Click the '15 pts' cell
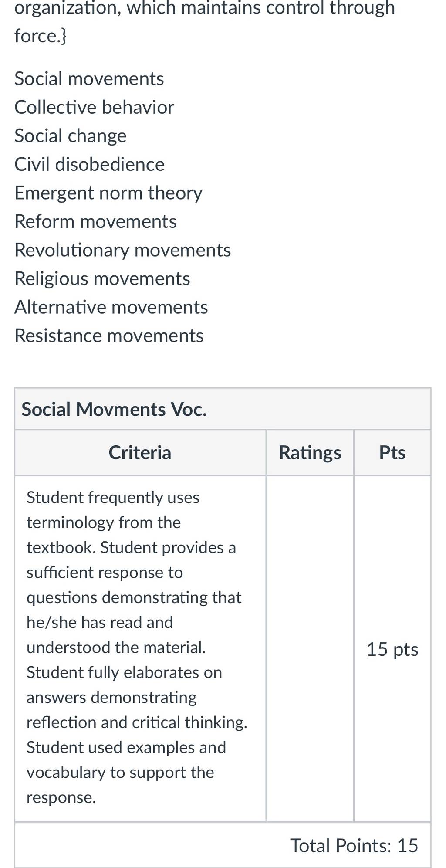The image size is (446, 868). [392, 649]
